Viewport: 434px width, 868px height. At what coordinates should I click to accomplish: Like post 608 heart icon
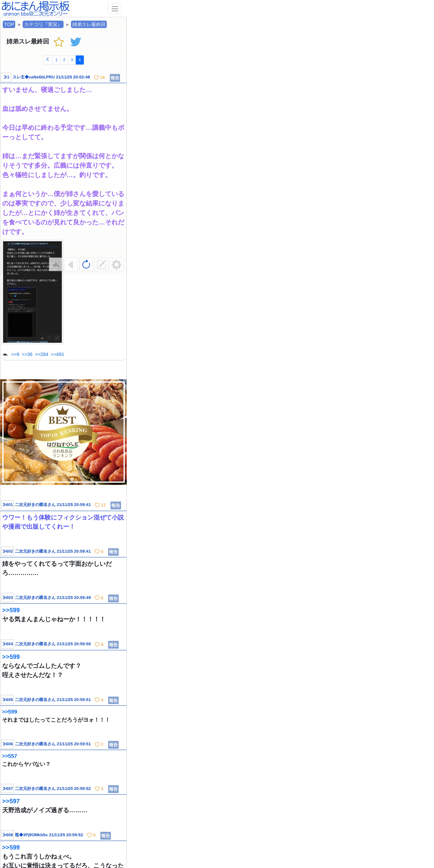[89, 835]
